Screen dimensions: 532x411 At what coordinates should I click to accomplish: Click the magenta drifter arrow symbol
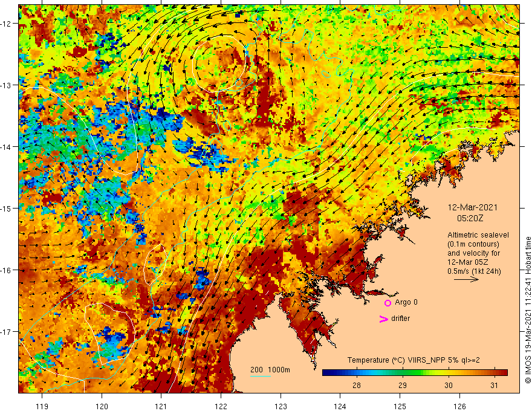[x=383, y=319]
